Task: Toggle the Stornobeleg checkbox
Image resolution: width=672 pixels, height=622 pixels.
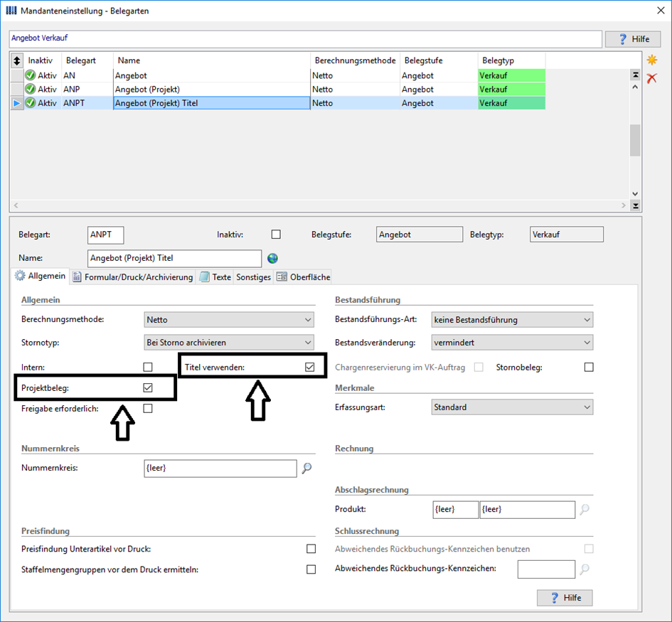Action: pyautogui.click(x=589, y=367)
